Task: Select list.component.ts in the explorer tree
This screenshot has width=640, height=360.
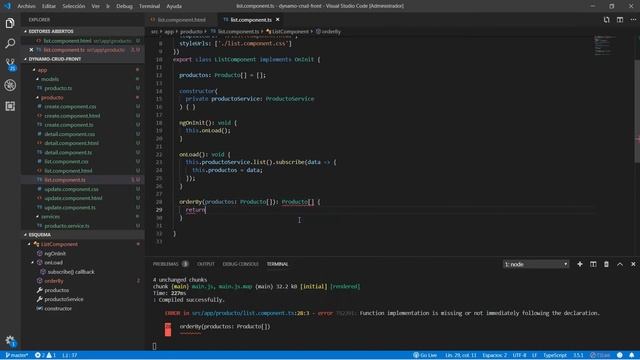Action: coord(82,180)
